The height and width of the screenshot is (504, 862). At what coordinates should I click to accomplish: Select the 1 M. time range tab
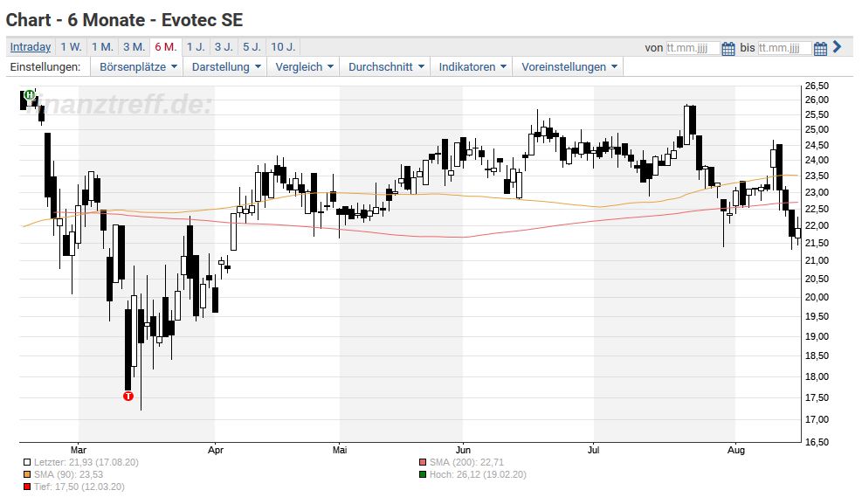(x=102, y=46)
